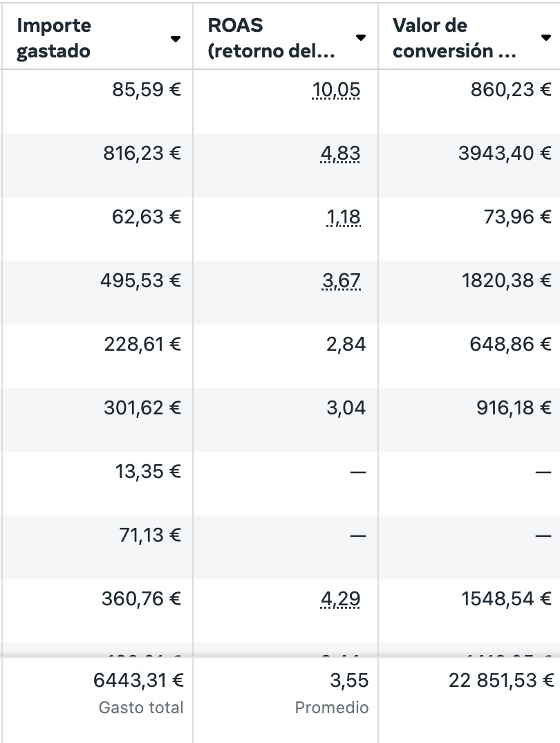The image size is (560, 743).
Task: Select the 816,23 € spend cell
Action: pos(142,153)
